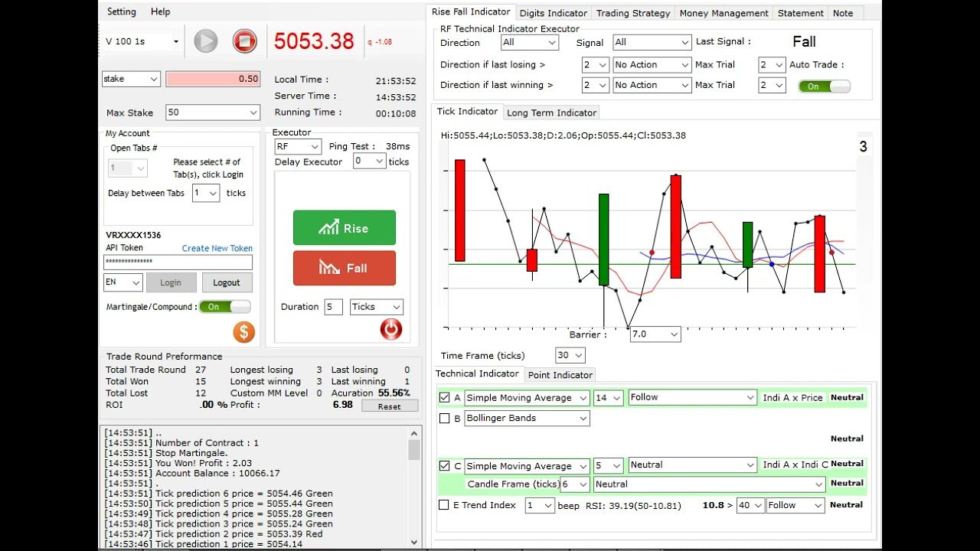Open the Time Frame 30 dropdown

click(x=570, y=355)
